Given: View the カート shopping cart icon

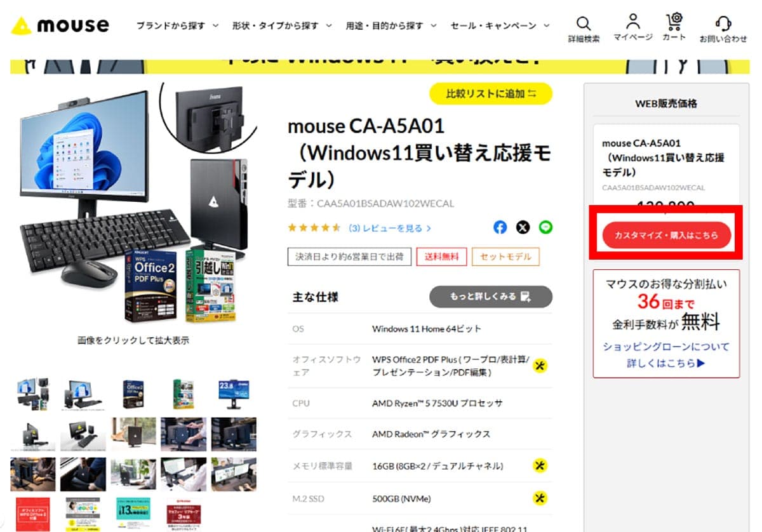Looking at the screenshot, I should pyautogui.click(x=674, y=23).
